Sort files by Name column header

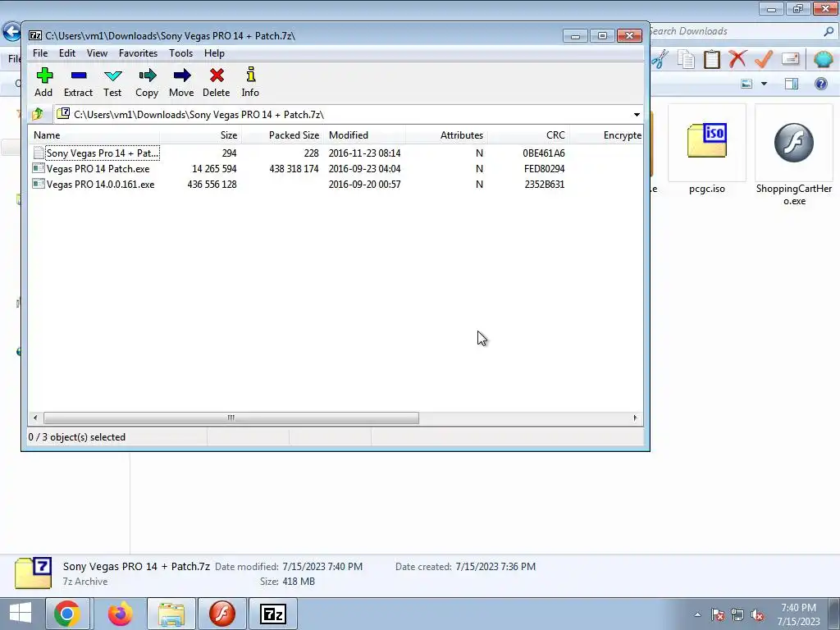click(x=94, y=135)
